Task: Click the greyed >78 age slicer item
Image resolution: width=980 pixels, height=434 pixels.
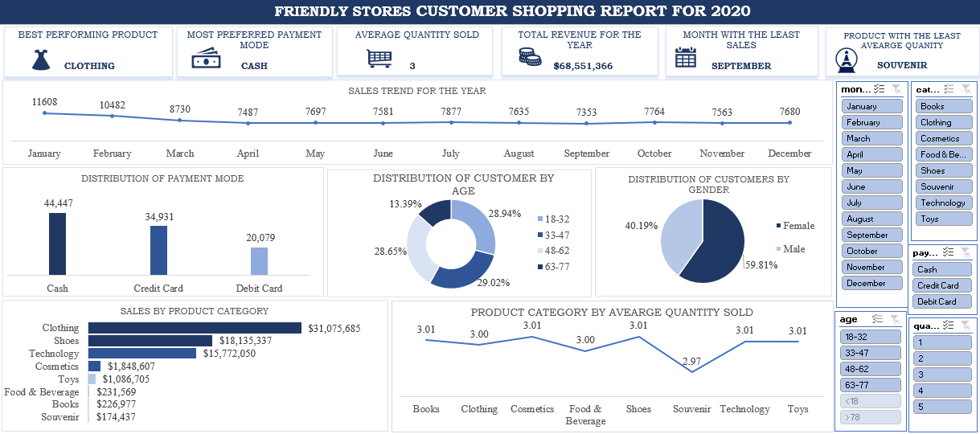Action: pos(871,417)
